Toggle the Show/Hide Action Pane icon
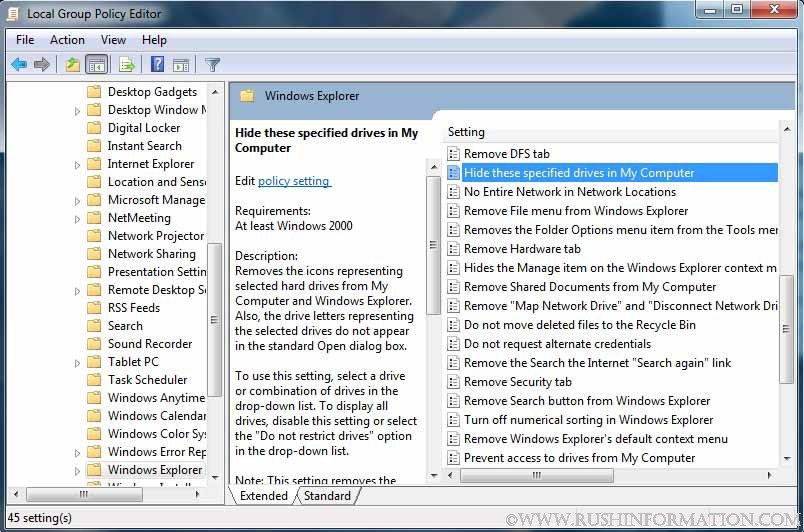The image size is (804, 532). click(x=181, y=65)
